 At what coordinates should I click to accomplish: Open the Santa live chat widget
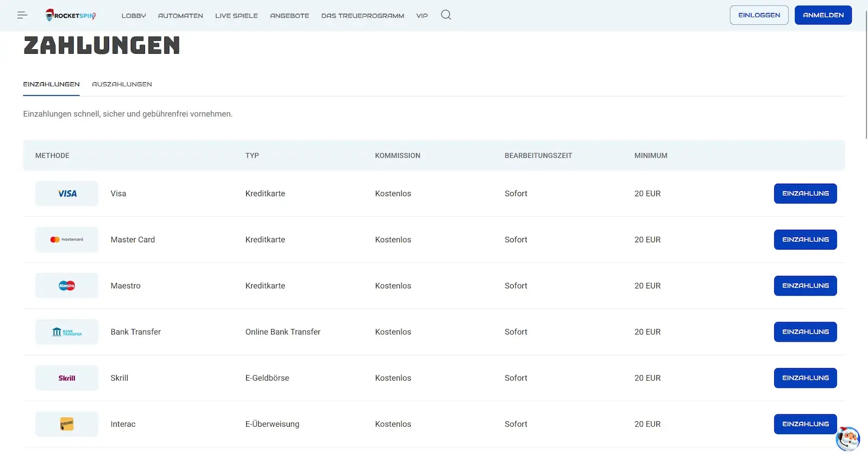pos(847,438)
